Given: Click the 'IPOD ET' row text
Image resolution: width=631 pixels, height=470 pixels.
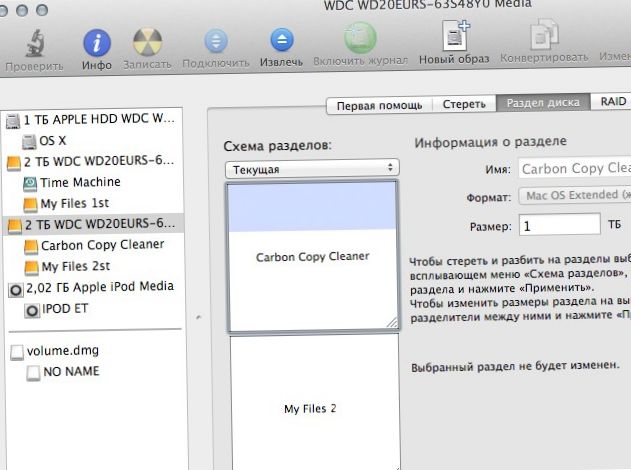Looking at the screenshot, I should point(65,309).
